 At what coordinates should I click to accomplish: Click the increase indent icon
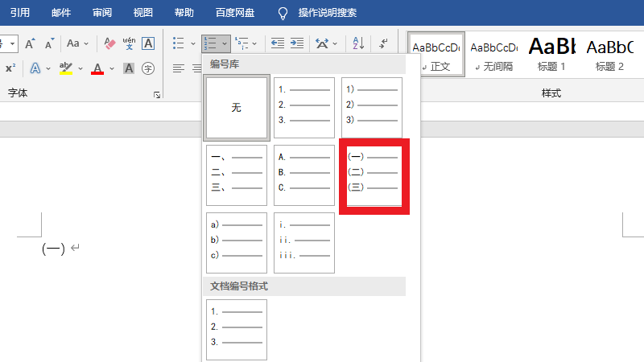coord(297,43)
